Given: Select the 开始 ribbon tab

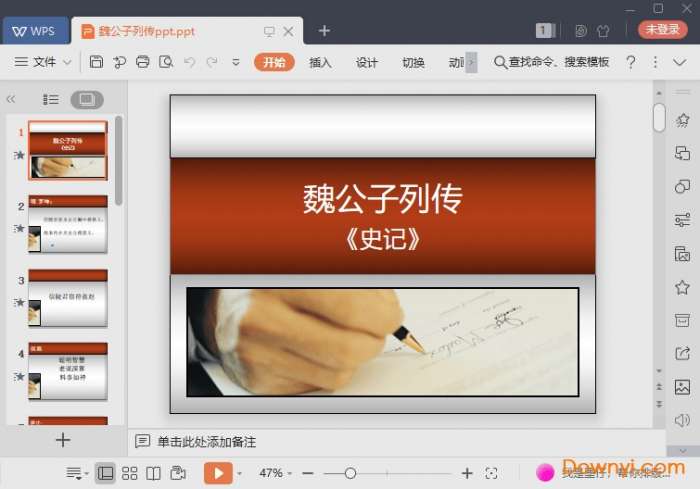Looking at the screenshot, I should [274, 62].
